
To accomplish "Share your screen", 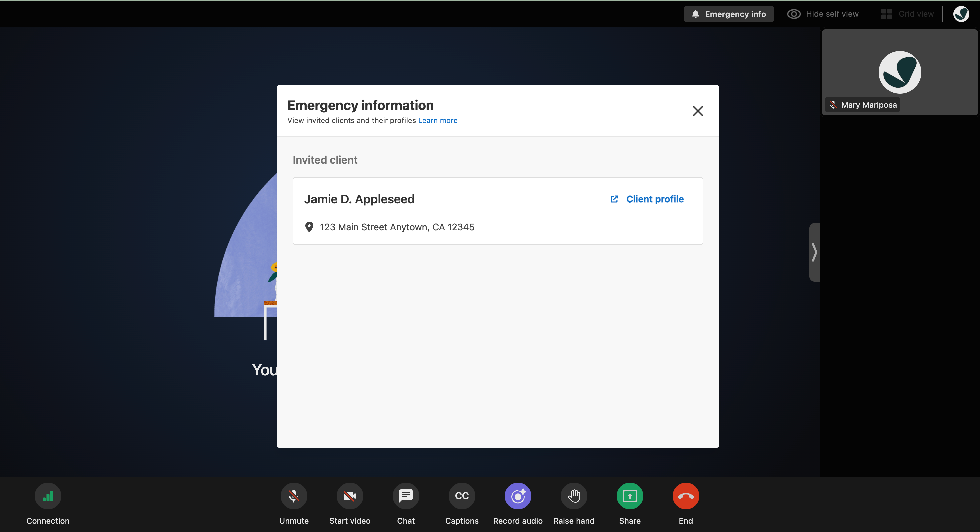I will [x=630, y=496].
